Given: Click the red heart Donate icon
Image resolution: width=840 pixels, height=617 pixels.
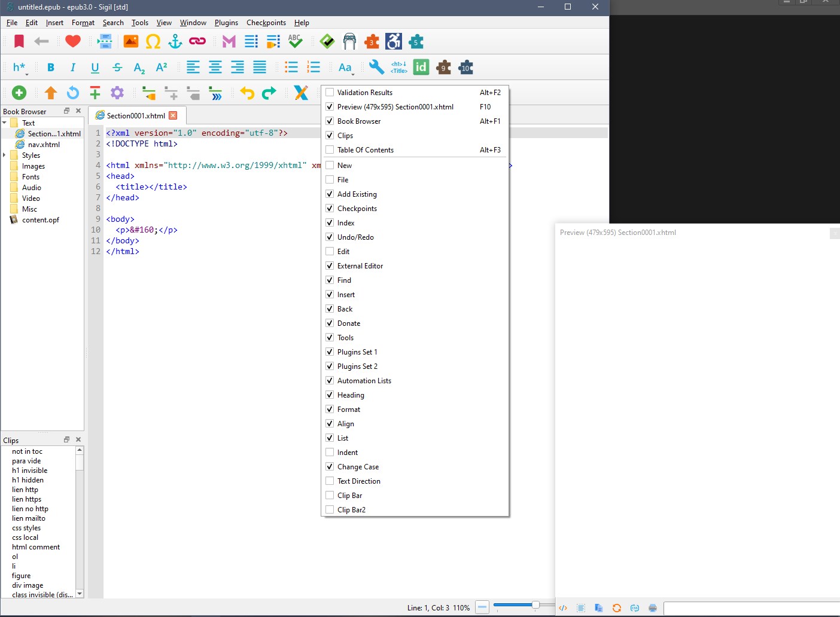Looking at the screenshot, I should [x=73, y=41].
